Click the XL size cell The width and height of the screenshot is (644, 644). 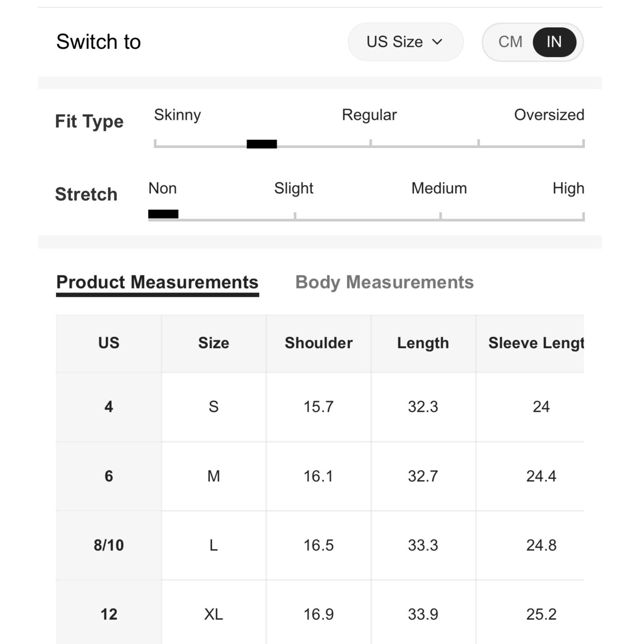(214, 614)
